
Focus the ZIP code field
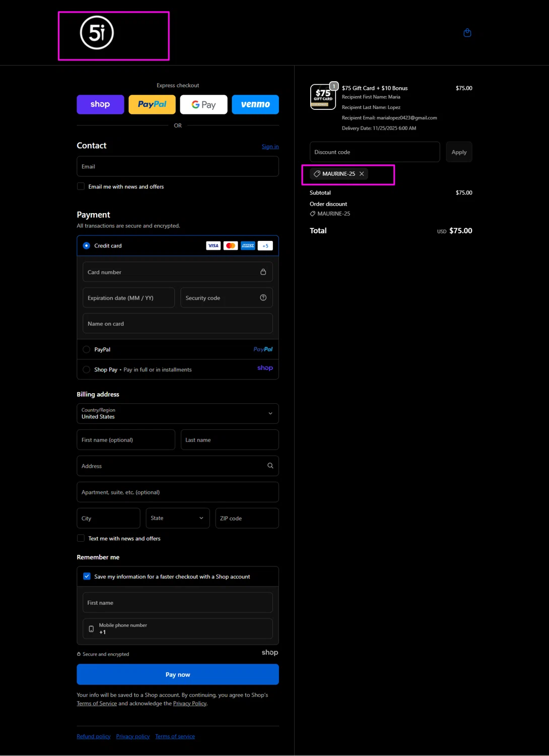coord(247,518)
